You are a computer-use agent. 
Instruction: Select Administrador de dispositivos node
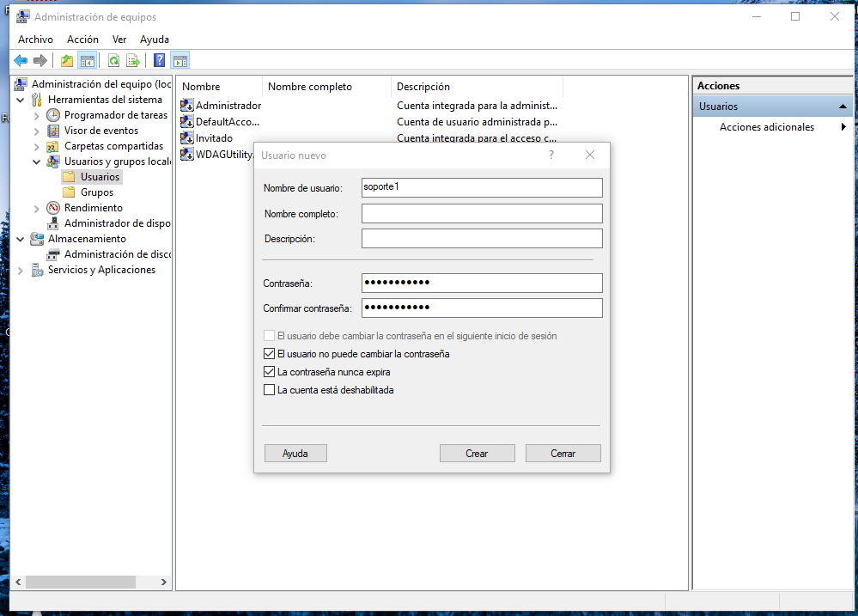pyautogui.click(x=117, y=223)
